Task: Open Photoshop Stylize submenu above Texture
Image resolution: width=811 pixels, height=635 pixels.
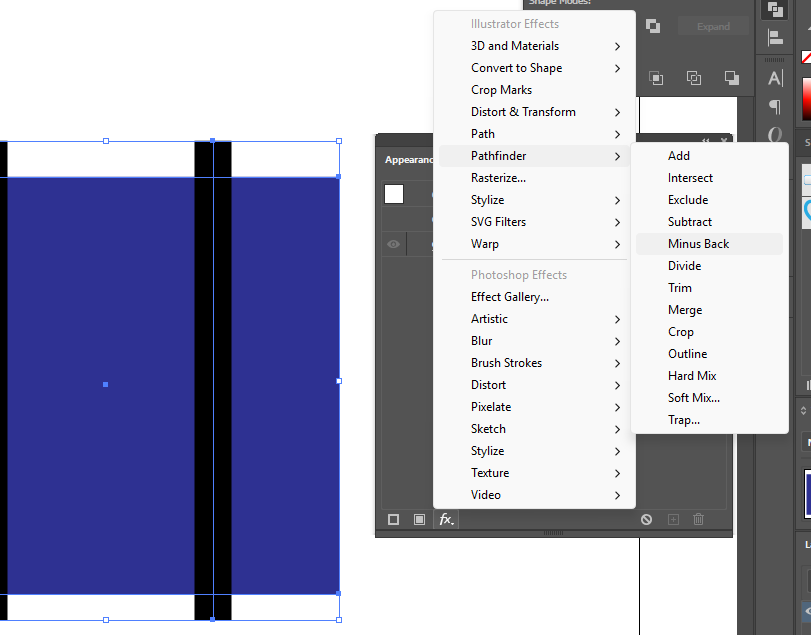Action: [534, 451]
